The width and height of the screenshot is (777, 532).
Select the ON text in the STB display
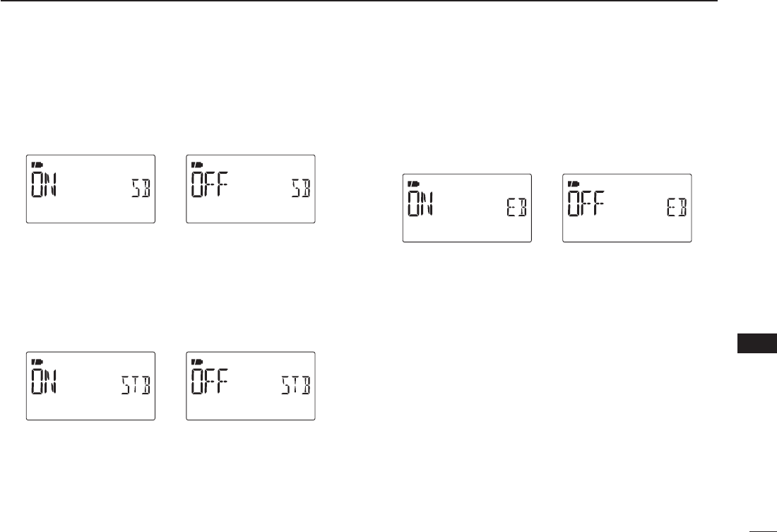click(x=45, y=381)
